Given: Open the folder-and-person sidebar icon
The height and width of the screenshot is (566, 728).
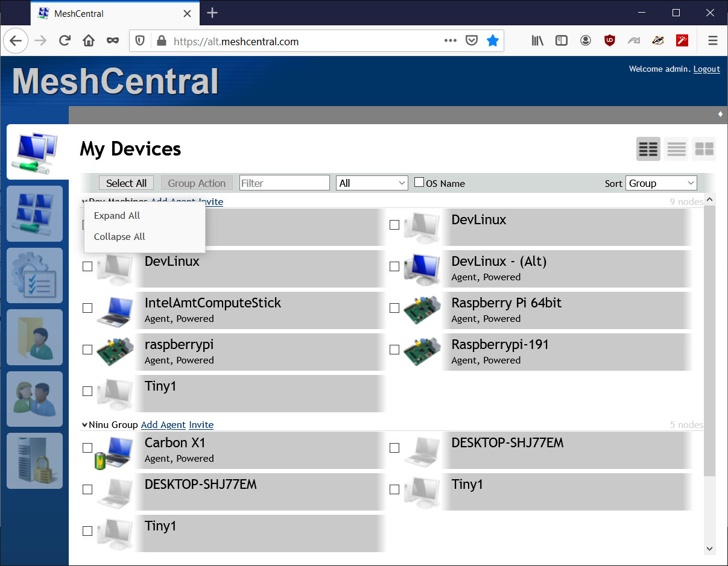Looking at the screenshot, I should (x=35, y=338).
